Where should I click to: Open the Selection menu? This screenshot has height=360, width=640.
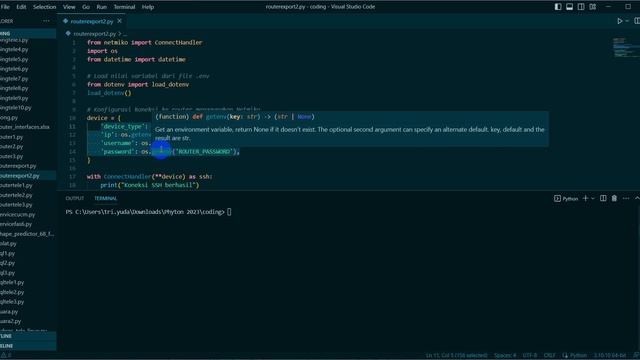(44, 7)
